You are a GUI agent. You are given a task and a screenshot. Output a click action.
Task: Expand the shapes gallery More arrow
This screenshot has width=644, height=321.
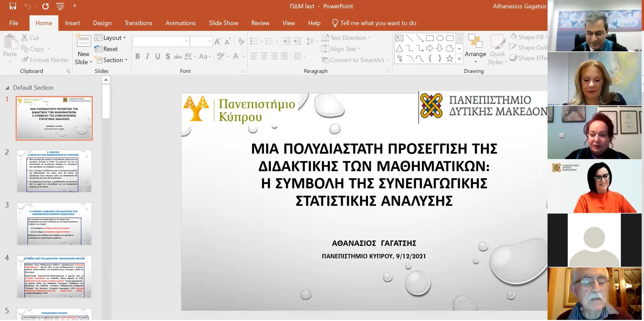click(x=459, y=59)
